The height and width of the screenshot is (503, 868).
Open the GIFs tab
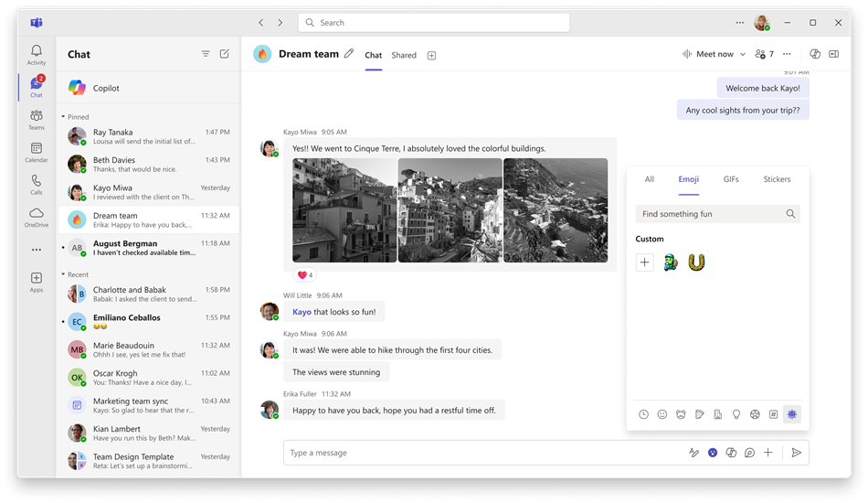[x=731, y=179]
